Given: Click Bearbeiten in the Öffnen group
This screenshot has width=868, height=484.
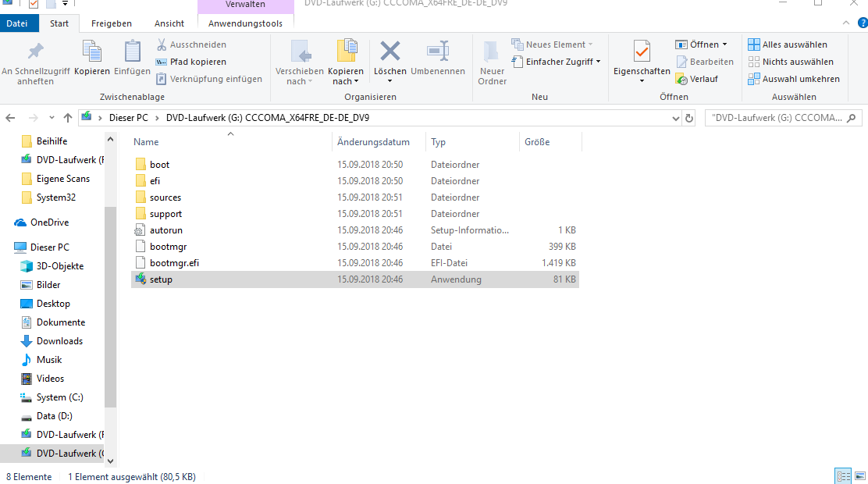Looking at the screenshot, I should pyautogui.click(x=705, y=62).
